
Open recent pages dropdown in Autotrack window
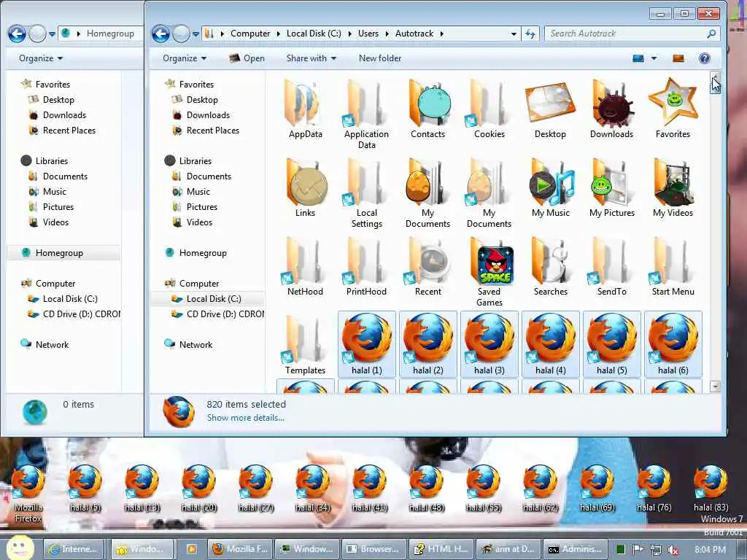tap(196, 34)
